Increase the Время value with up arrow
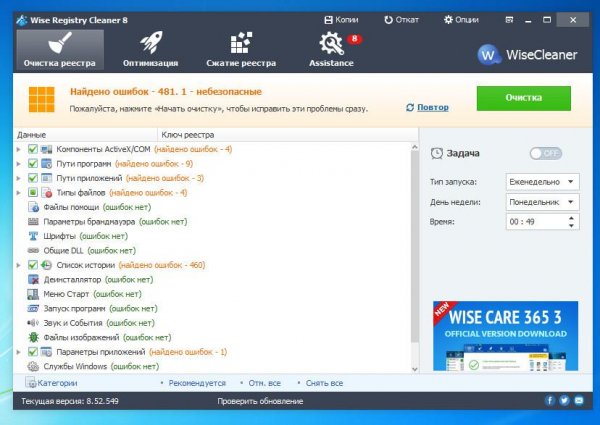The width and height of the screenshot is (600, 425). pos(571,218)
